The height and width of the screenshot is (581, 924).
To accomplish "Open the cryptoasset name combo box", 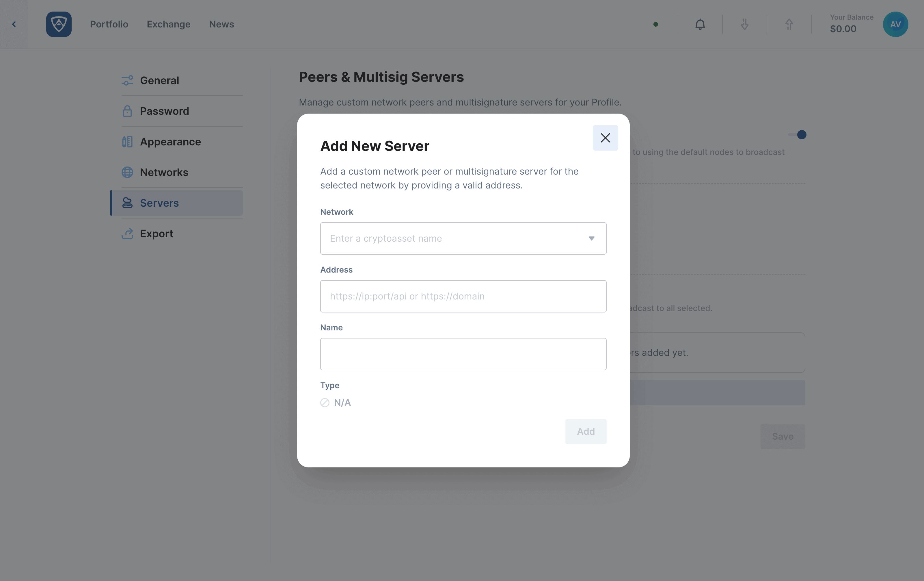I will 463,238.
